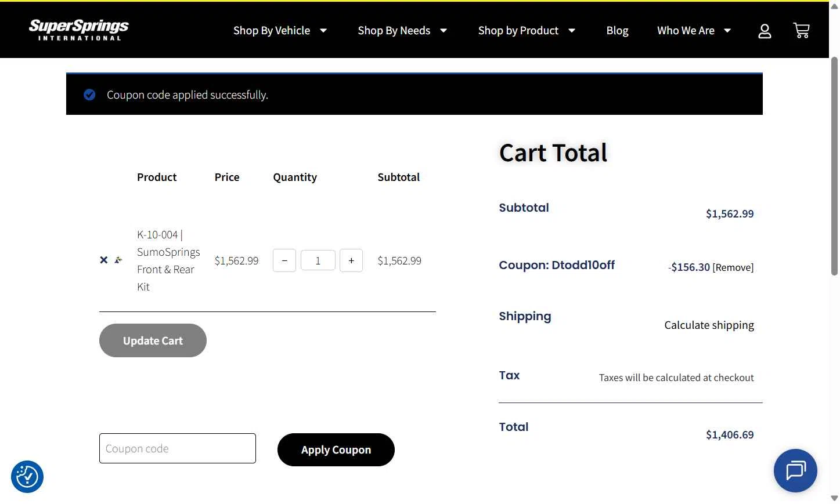Open the Shop by Product menu
The width and height of the screenshot is (840, 504).
tap(518, 31)
